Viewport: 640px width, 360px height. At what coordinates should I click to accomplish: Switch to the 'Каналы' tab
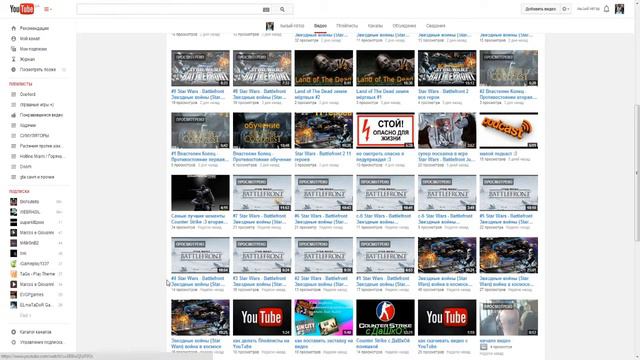375,26
